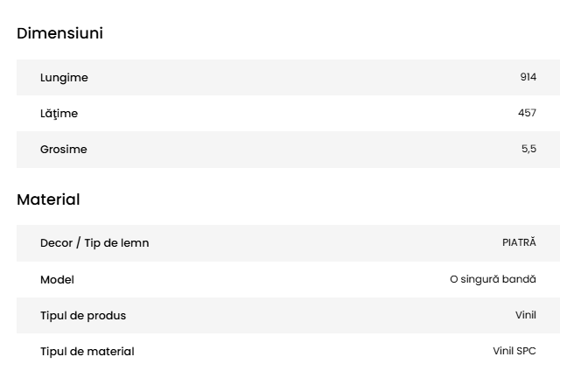Click the PIATRĂ decor value
This screenshot has width=574, height=392.
coord(519,243)
